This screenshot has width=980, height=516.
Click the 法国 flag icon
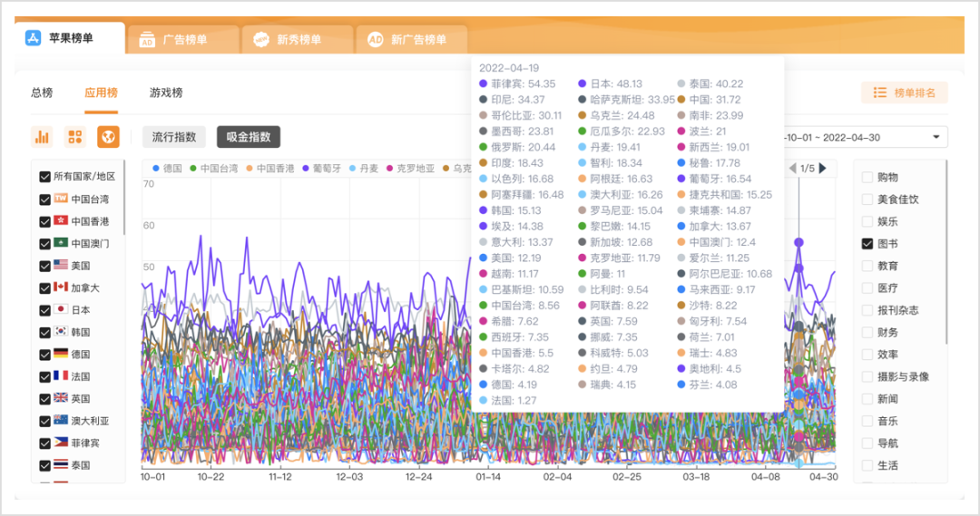[x=61, y=376]
